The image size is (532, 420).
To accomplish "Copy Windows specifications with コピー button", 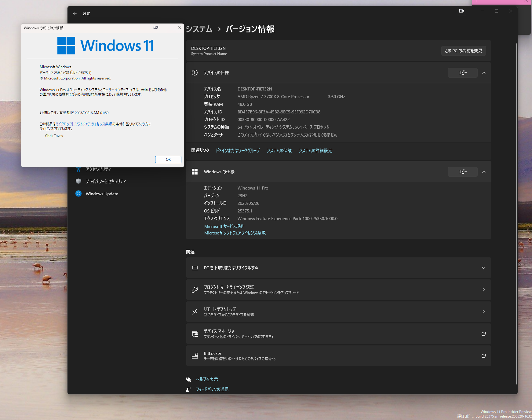I will (x=463, y=172).
